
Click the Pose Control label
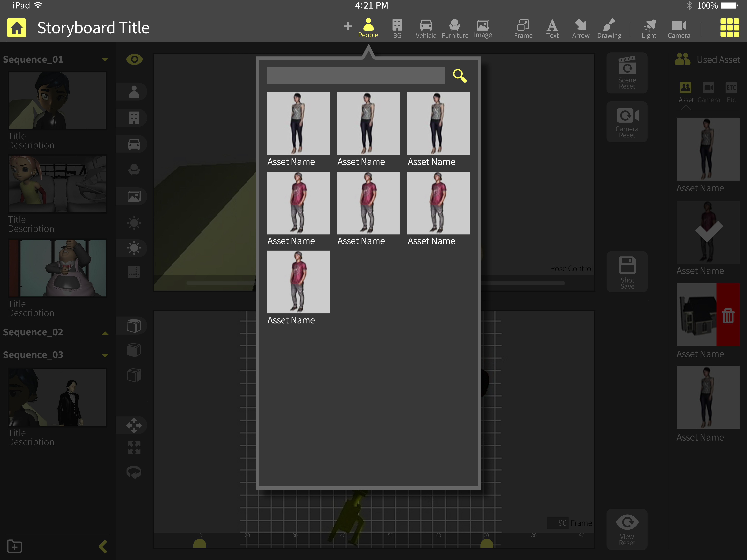coord(571,269)
